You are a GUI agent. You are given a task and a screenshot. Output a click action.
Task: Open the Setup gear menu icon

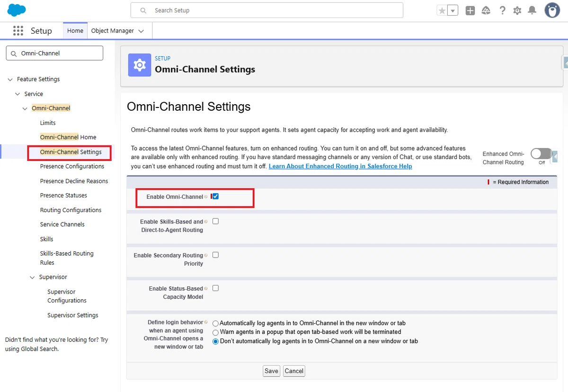(x=517, y=10)
